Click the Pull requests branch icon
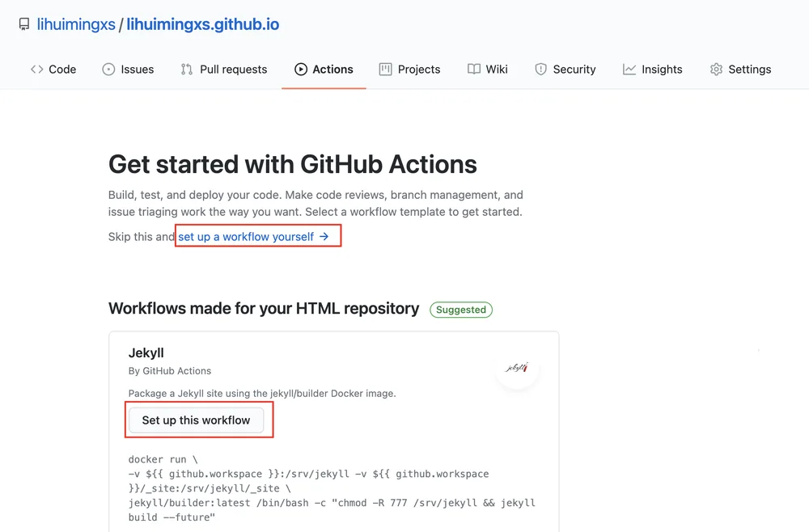The image size is (809, 532). pyautogui.click(x=187, y=69)
